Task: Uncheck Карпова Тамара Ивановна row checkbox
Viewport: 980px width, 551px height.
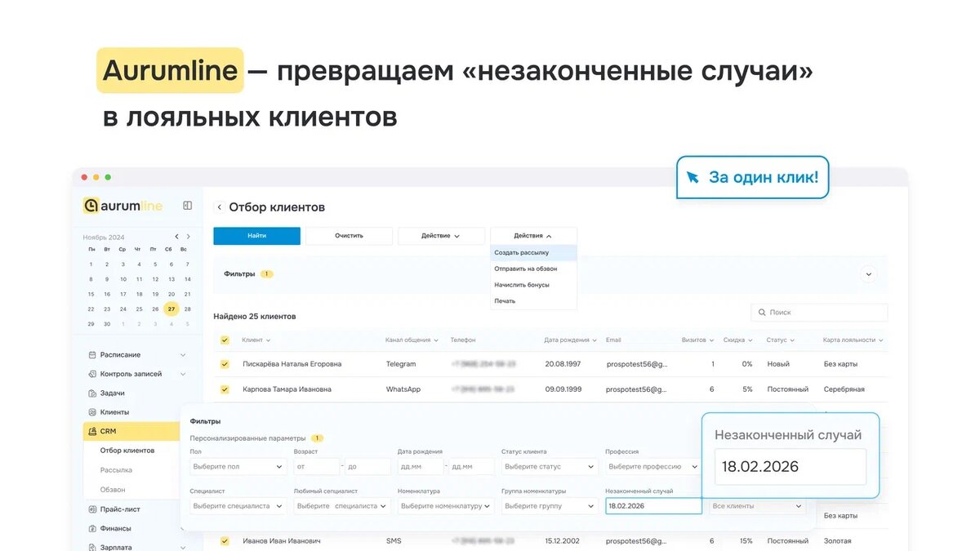Action: (224, 389)
